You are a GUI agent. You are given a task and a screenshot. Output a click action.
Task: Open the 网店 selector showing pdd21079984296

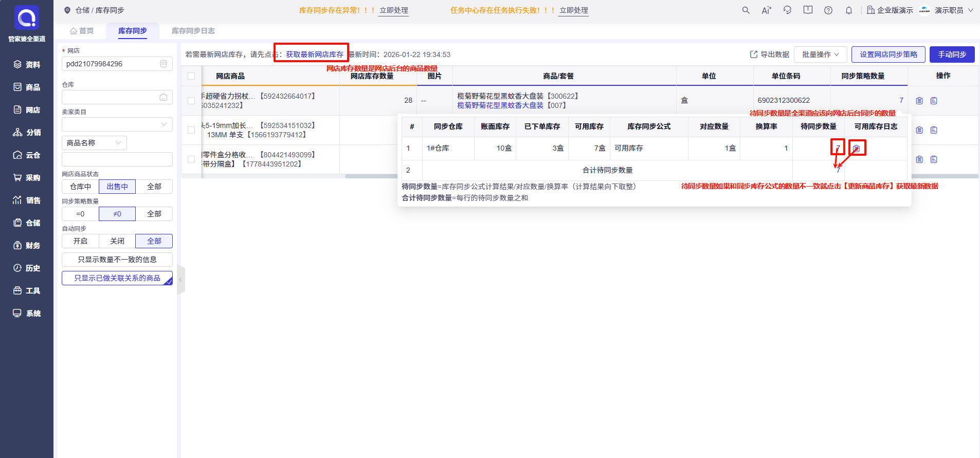pyautogui.click(x=117, y=64)
